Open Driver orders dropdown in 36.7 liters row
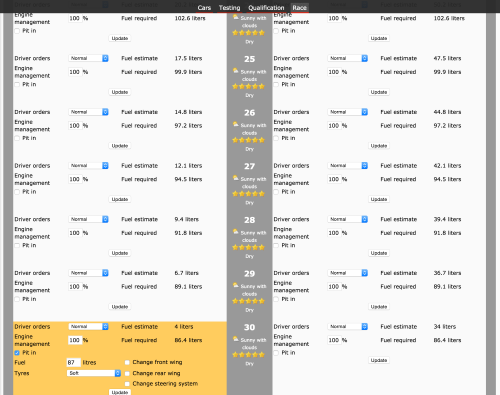The image size is (500, 395). click(x=348, y=273)
